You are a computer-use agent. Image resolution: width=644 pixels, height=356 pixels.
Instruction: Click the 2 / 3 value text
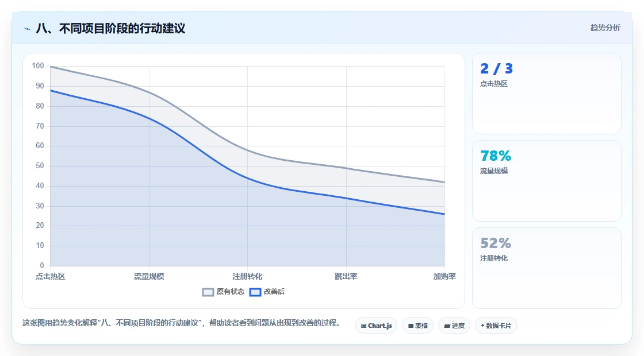point(497,68)
